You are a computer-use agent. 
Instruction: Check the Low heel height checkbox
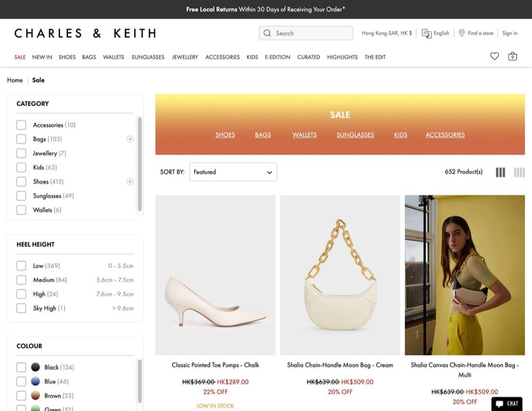point(21,266)
